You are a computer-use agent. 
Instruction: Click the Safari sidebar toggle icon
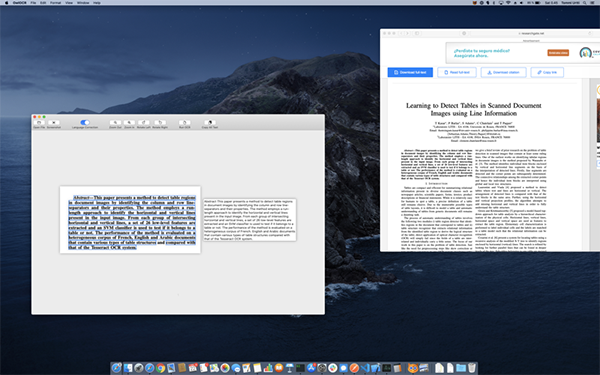(x=417, y=33)
